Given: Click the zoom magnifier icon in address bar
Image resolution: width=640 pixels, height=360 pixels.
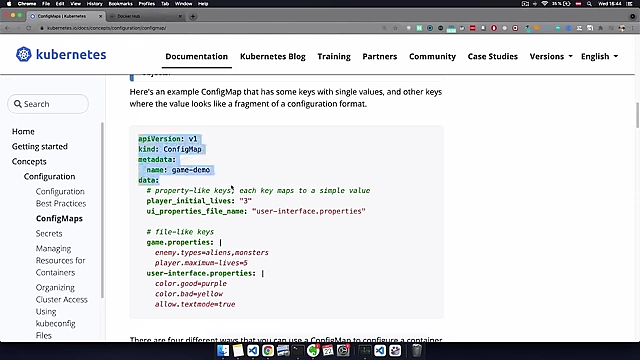Looking at the screenshot, I should [384, 28].
